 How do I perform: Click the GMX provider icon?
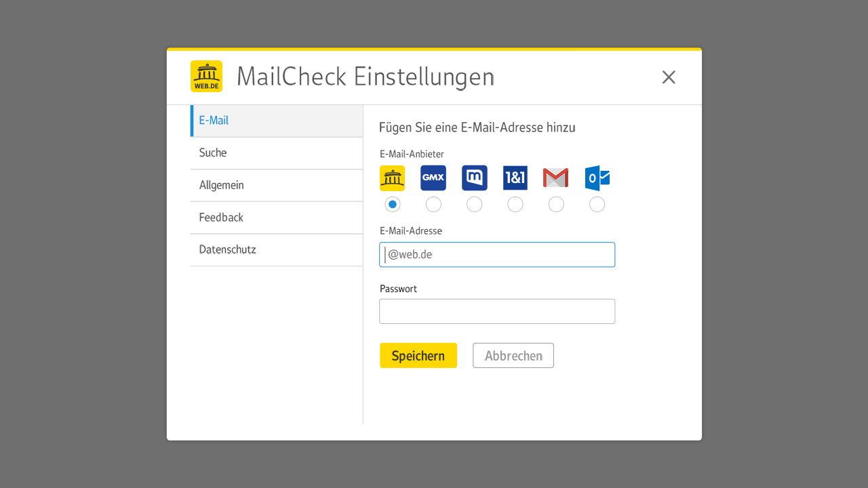[433, 178]
